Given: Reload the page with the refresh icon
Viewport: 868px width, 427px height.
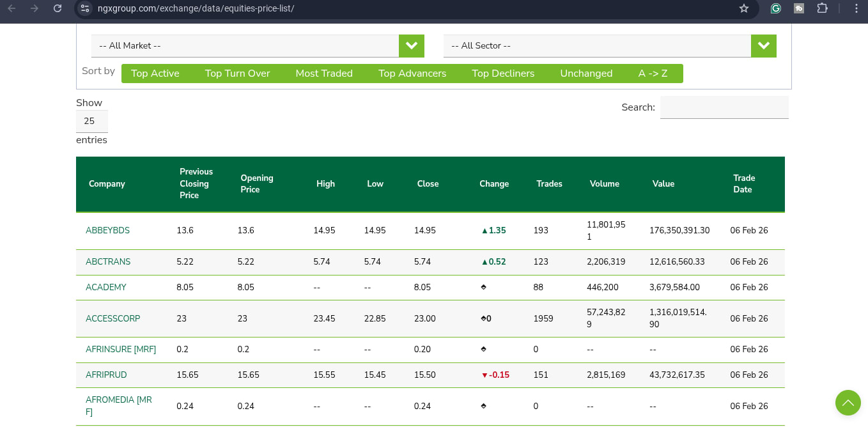Looking at the screenshot, I should click(58, 8).
